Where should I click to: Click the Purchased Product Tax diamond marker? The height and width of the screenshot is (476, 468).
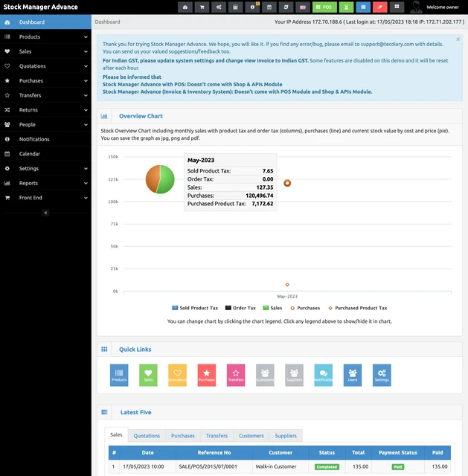287,284
